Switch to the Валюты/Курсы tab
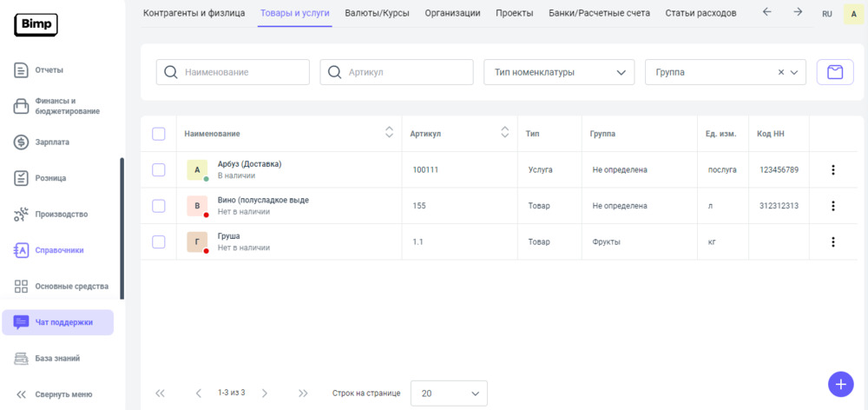This screenshot has width=868, height=410. pyautogui.click(x=378, y=13)
